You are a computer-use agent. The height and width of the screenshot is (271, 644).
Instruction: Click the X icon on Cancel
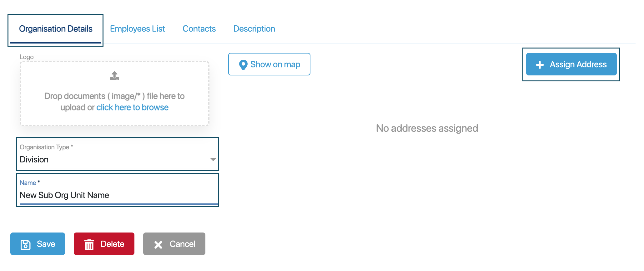tap(158, 245)
